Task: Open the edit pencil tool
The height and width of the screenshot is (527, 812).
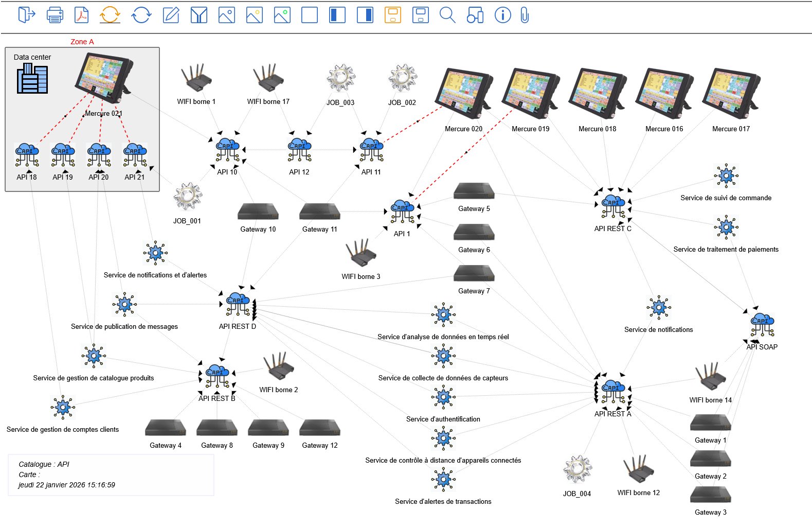Action: [171, 15]
